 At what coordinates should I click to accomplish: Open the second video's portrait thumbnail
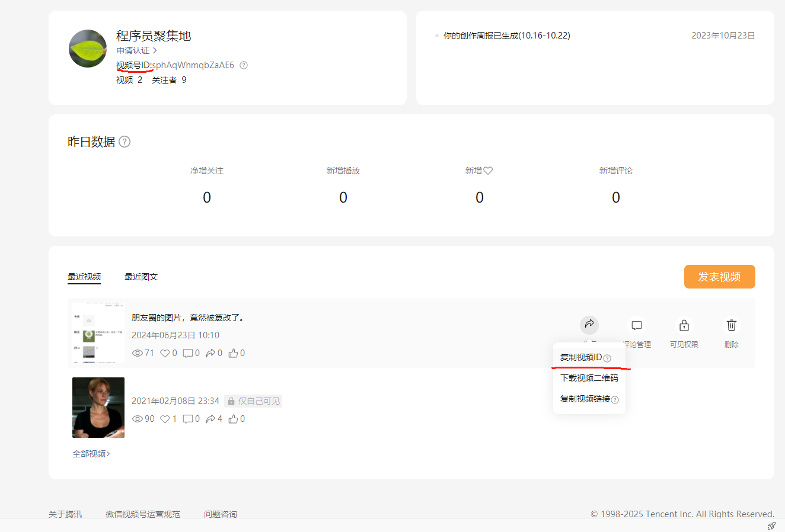98,408
